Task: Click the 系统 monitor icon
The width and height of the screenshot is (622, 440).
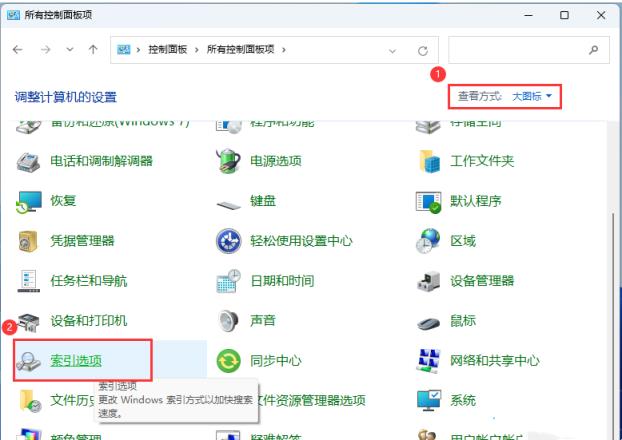Action: pyautogui.click(x=429, y=401)
